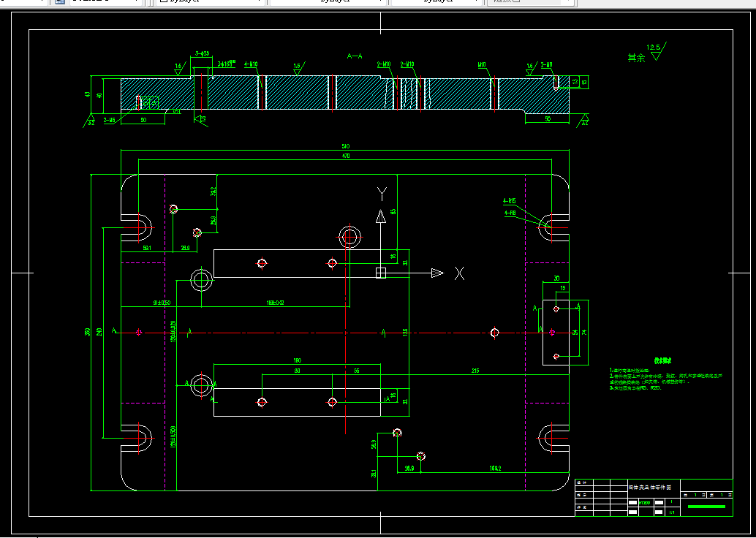This screenshot has height=538, width=756.
Task: Select the 4-R15 leader label
Action: click(x=510, y=201)
